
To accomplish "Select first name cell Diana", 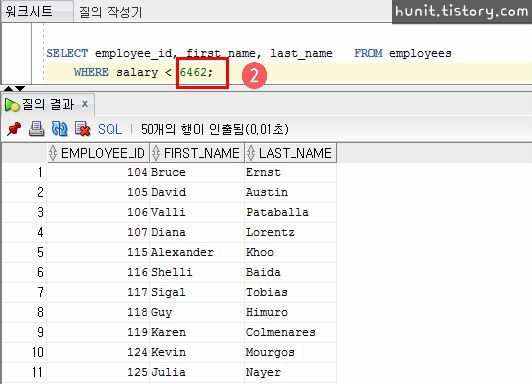I will coord(197,232).
